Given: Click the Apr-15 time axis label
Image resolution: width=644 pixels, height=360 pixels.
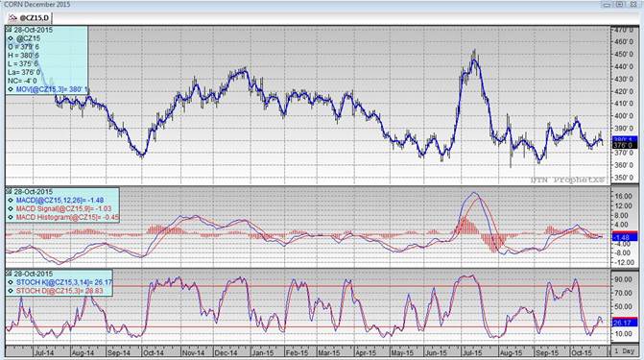Looking at the screenshot, I should [366, 352].
